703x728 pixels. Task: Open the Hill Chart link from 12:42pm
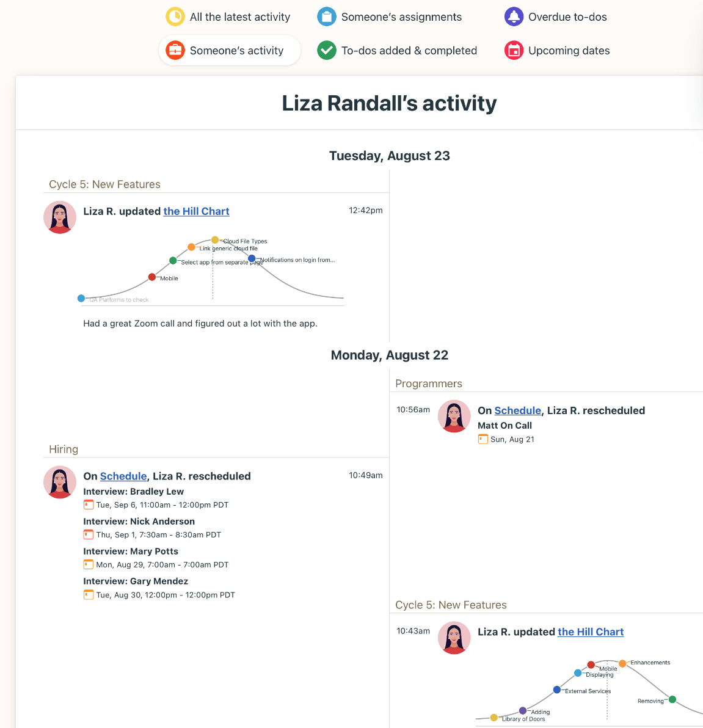[x=197, y=211]
